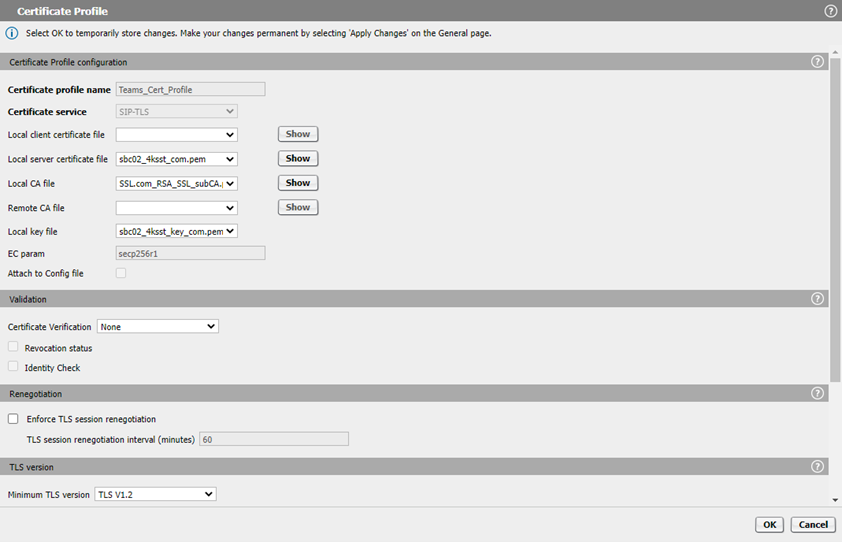Click the scrollbar down arrow
The height and width of the screenshot is (542, 842).
coord(835,500)
